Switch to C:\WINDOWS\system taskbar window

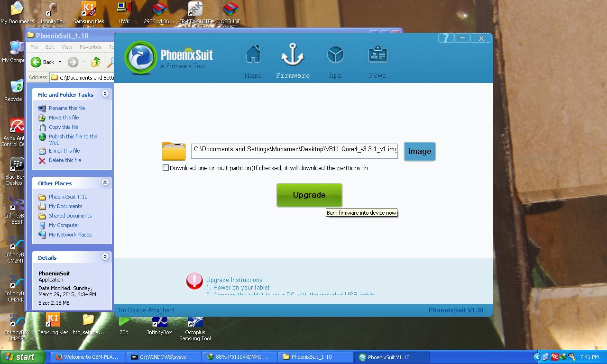pyautogui.click(x=164, y=357)
